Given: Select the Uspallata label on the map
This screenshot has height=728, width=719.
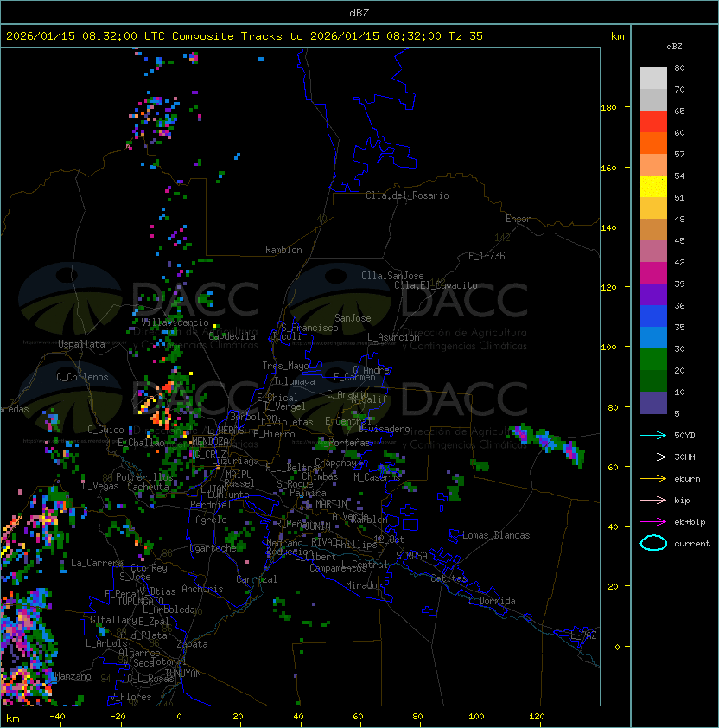Looking at the screenshot, I should click(81, 344).
